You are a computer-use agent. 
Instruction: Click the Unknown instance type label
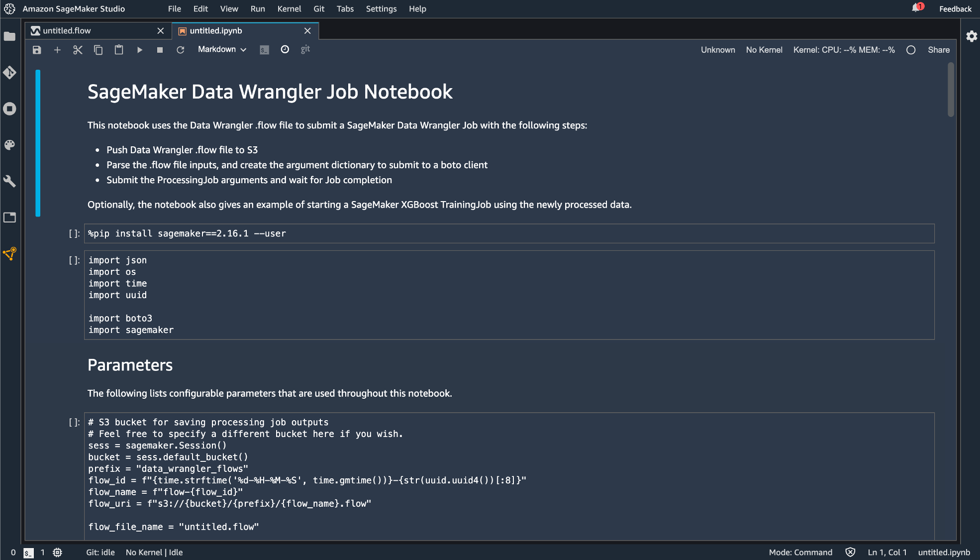point(717,50)
